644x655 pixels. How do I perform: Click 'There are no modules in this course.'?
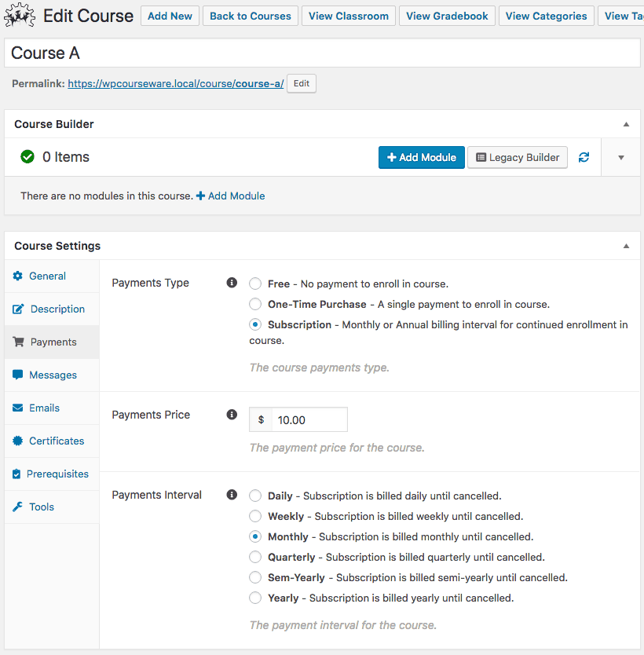click(x=107, y=196)
